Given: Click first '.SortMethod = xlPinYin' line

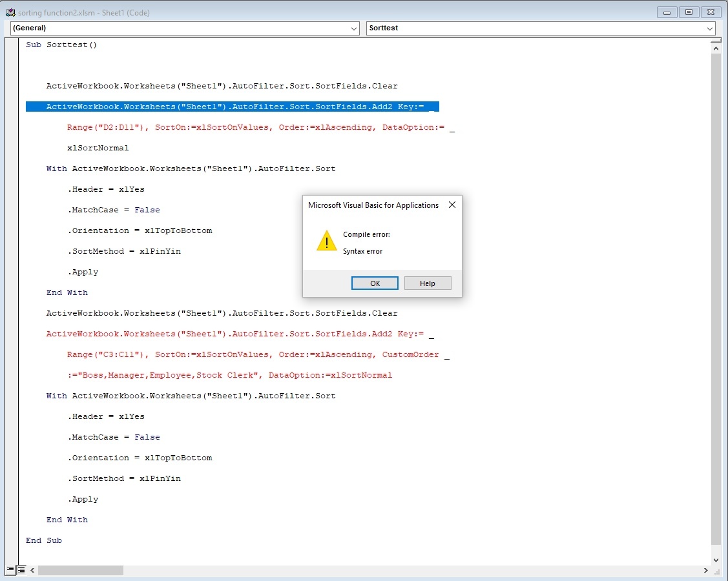Looking at the screenshot, I should 125,251.
